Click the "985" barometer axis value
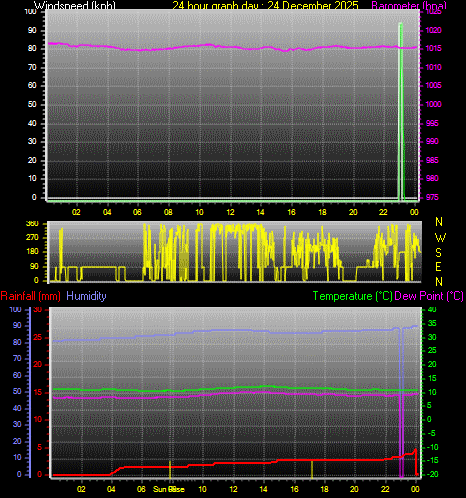 click(x=432, y=160)
